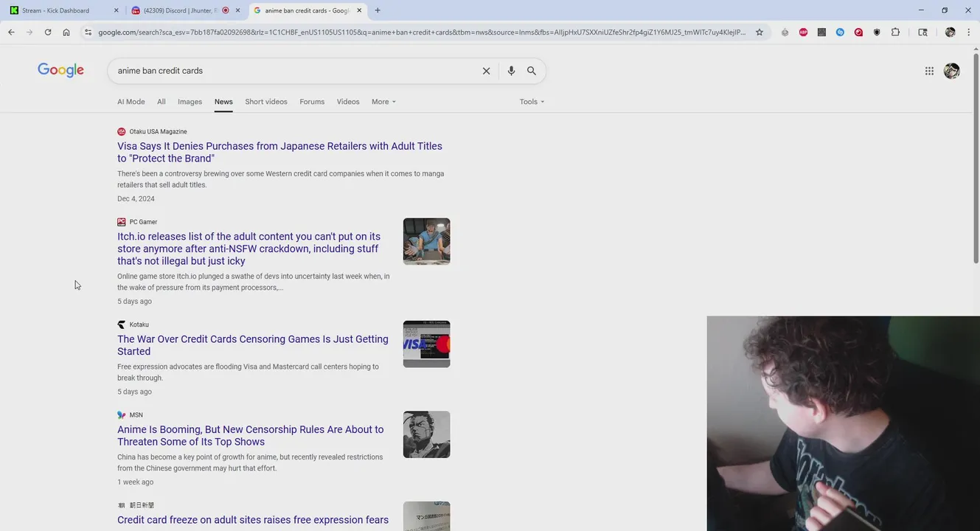Image resolution: width=980 pixels, height=531 pixels.
Task: Click the Kotaku Visa article thumbnail
Action: tap(426, 344)
